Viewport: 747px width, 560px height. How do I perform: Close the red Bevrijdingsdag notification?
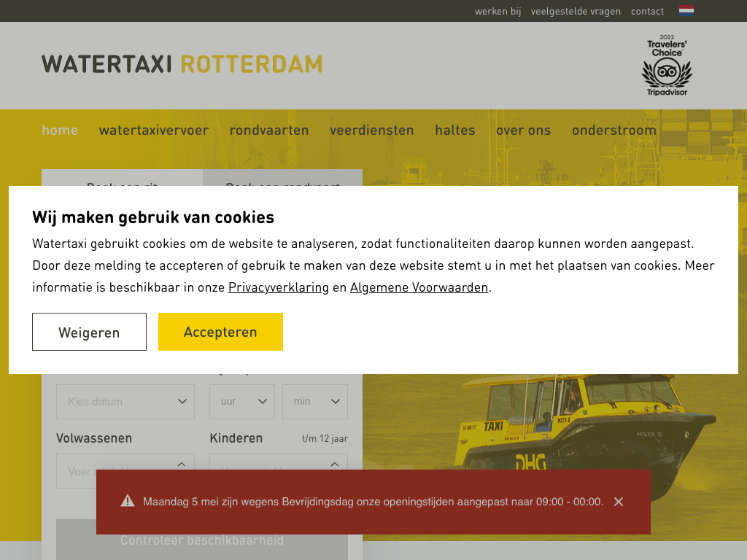tap(619, 502)
